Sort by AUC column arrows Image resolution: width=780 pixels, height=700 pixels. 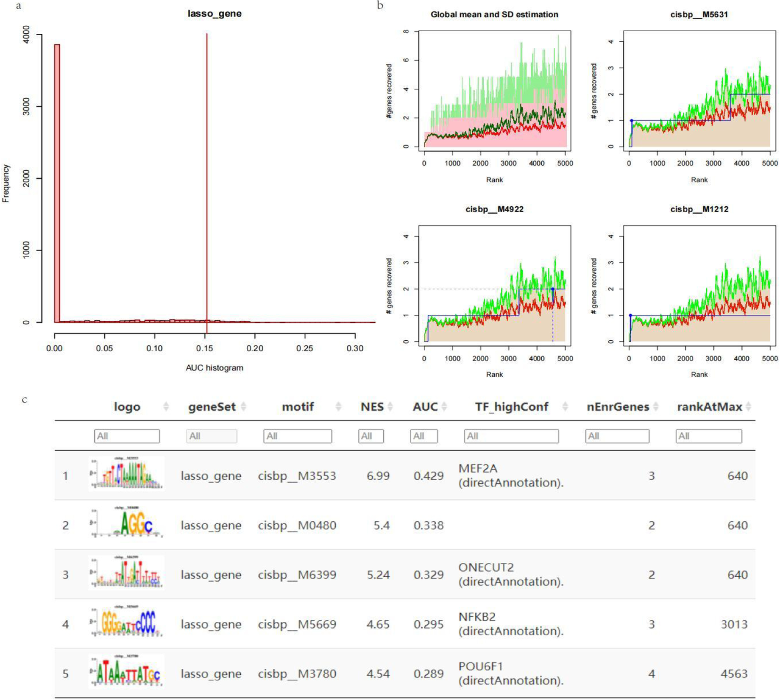coord(444,407)
